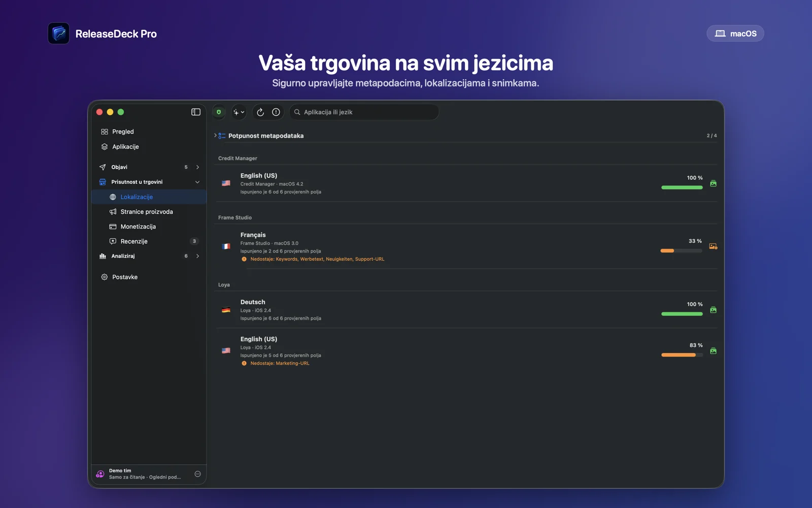The image size is (812, 508).
Task: Open the Credit Manager English (US) row
Action: pos(467,183)
